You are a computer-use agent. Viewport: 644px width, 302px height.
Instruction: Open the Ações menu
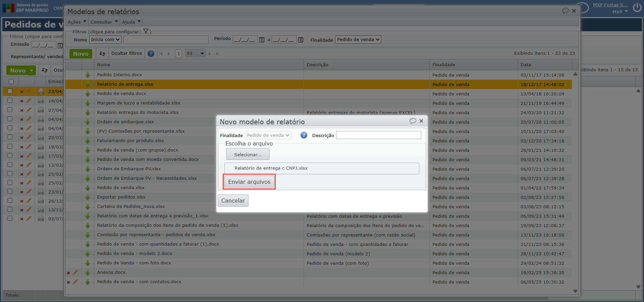(77, 22)
